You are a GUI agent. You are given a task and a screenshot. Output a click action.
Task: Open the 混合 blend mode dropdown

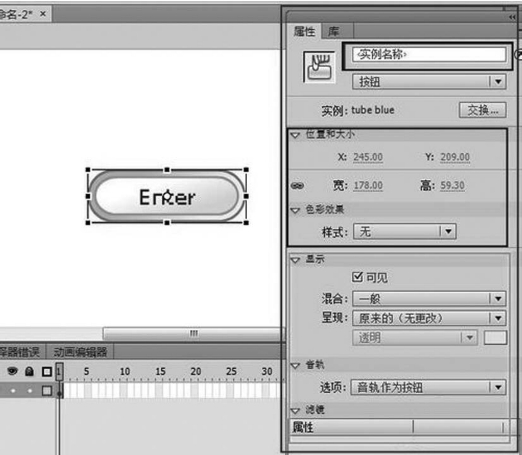[x=429, y=299]
